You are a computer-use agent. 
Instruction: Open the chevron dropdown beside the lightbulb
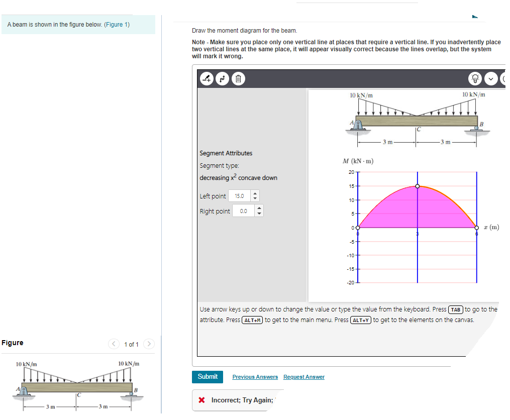tap(490, 78)
